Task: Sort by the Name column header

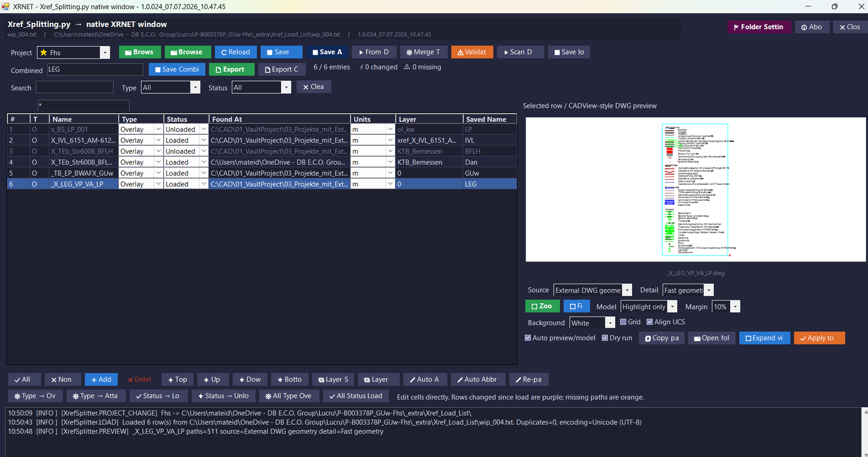Action: tap(84, 119)
